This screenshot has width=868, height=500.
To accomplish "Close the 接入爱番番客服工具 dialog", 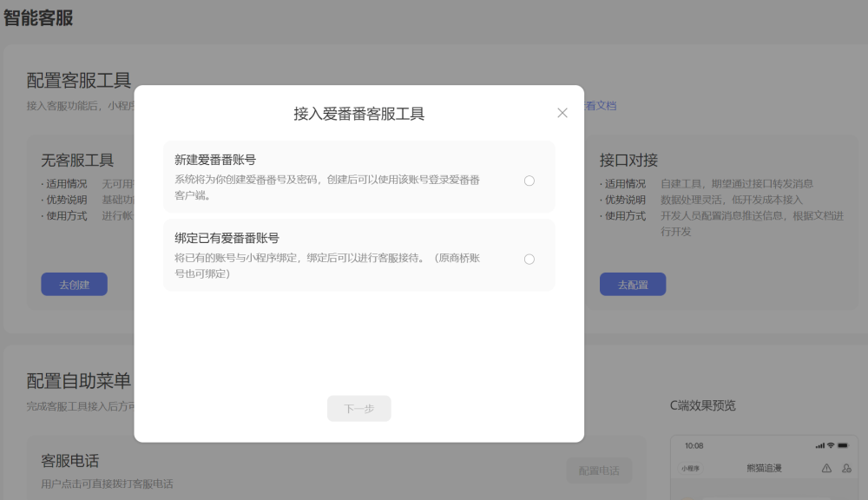I will click(x=562, y=113).
